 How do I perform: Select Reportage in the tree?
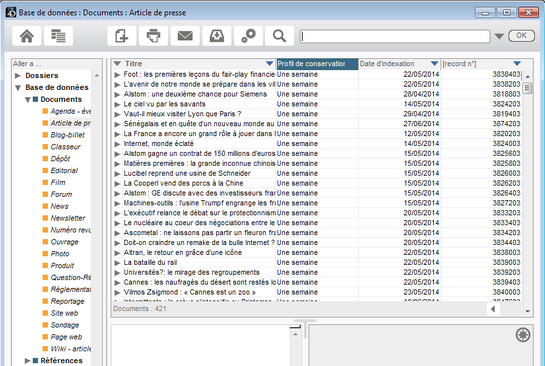tap(67, 301)
